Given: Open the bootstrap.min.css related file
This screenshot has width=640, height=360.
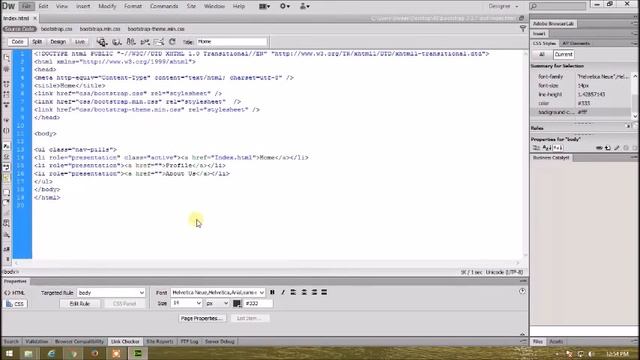Looking at the screenshot, I should (x=100, y=29).
